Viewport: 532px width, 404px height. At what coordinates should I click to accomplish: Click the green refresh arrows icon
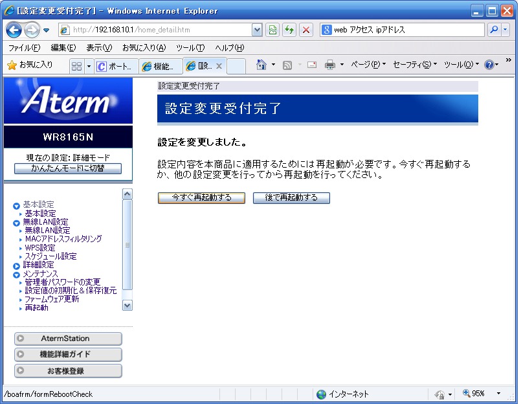tap(289, 30)
